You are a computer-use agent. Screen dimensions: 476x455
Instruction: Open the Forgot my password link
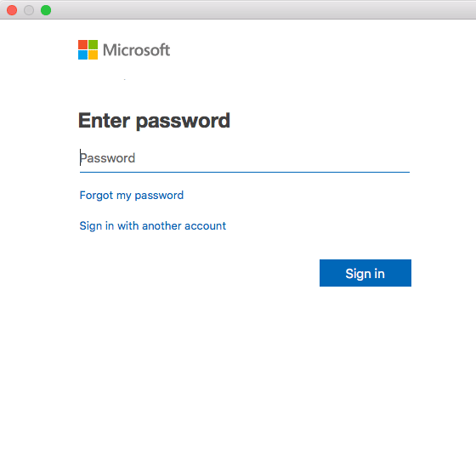132,196
